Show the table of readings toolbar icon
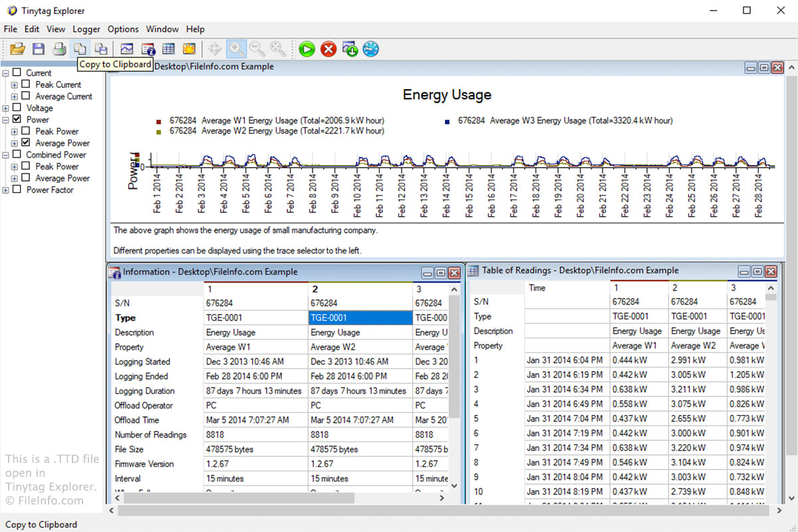Image resolution: width=798 pixels, height=532 pixels. [168, 49]
